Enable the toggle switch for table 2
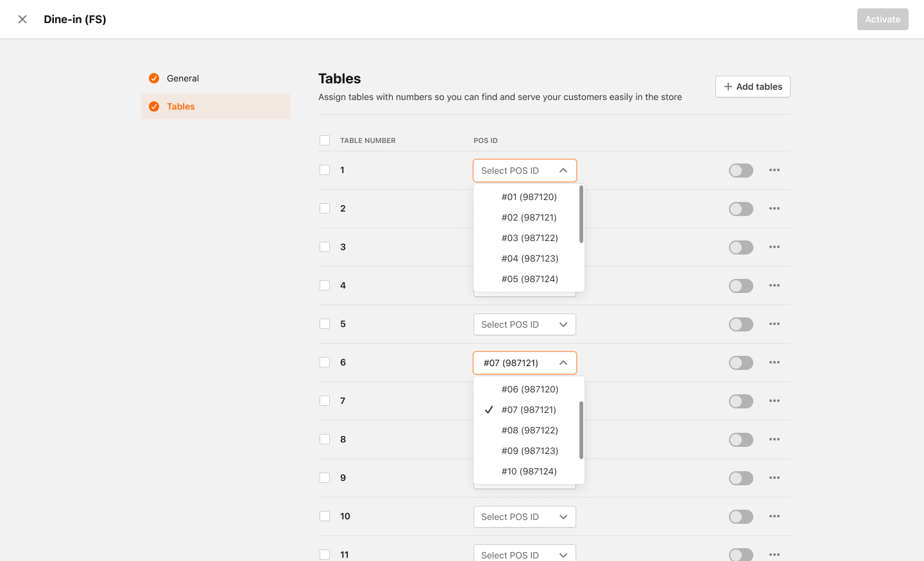Screen dimensions: 924x561 click(x=741, y=209)
